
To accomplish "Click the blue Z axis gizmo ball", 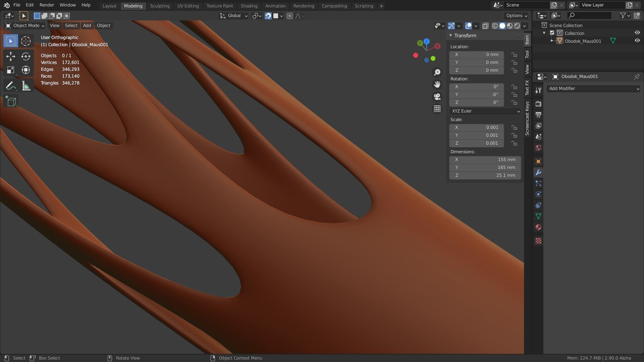I will coord(426,41).
